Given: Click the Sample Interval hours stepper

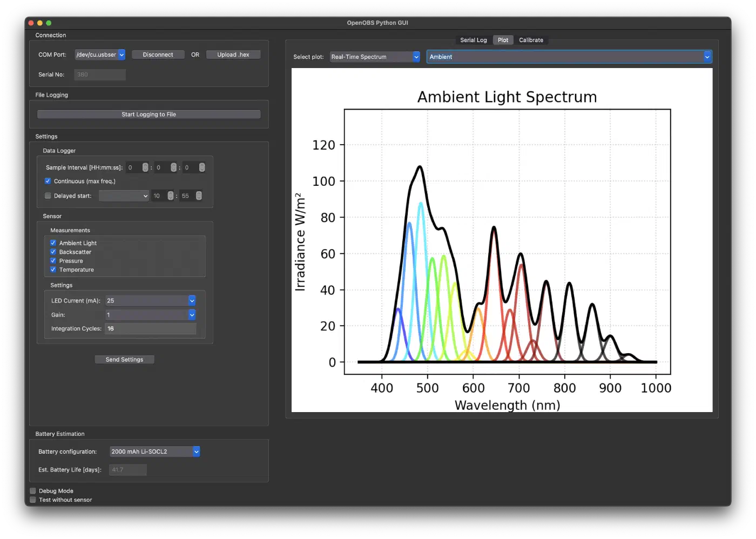Looking at the screenshot, I should 145,167.
